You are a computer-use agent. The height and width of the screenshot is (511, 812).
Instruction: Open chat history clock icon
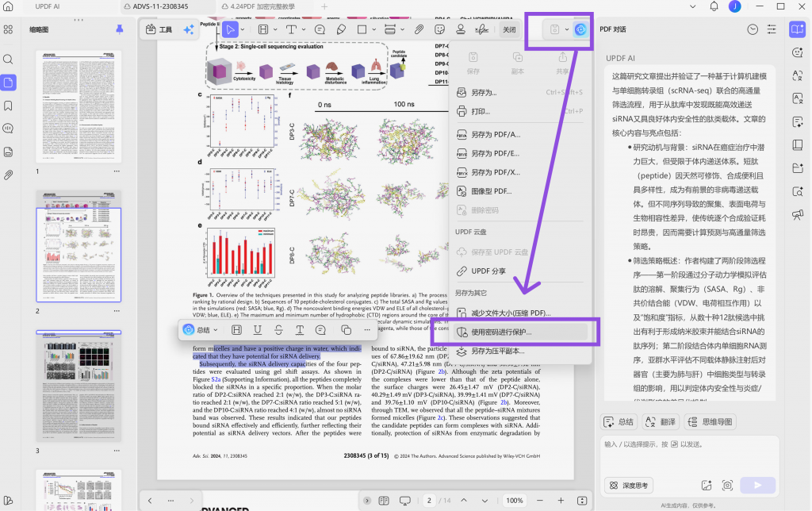[753, 29]
